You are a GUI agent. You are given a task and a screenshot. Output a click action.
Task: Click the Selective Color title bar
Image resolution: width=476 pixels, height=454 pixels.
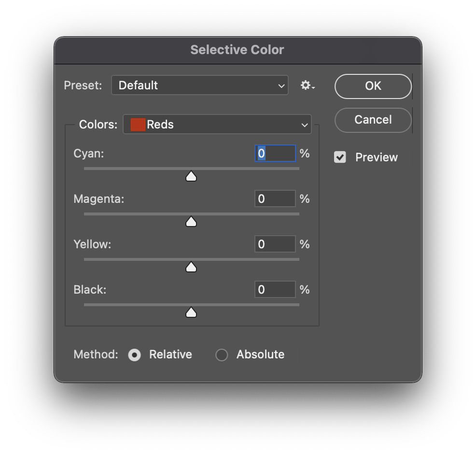pyautogui.click(x=237, y=50)
